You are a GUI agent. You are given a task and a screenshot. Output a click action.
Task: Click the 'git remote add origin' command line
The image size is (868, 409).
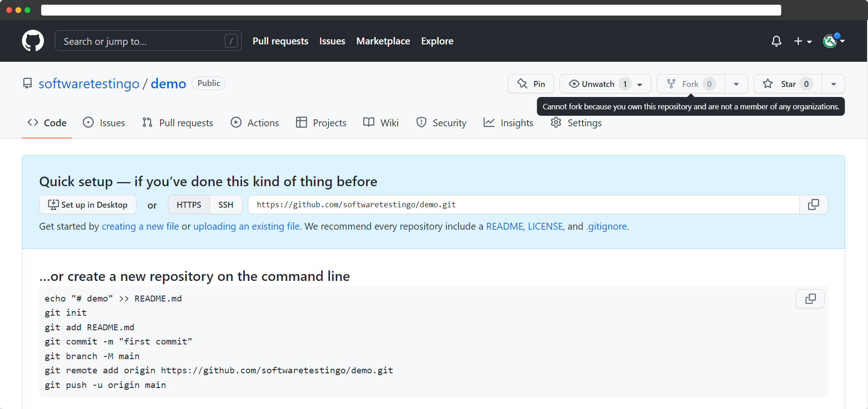tap(219, 371)
